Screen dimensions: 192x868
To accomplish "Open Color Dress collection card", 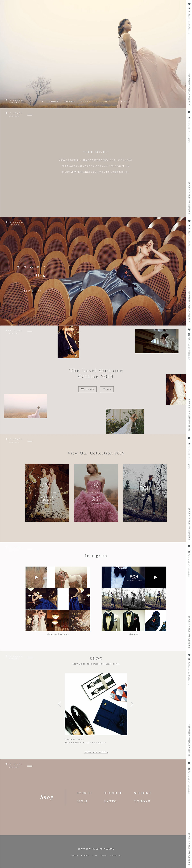I will (96, 493).
